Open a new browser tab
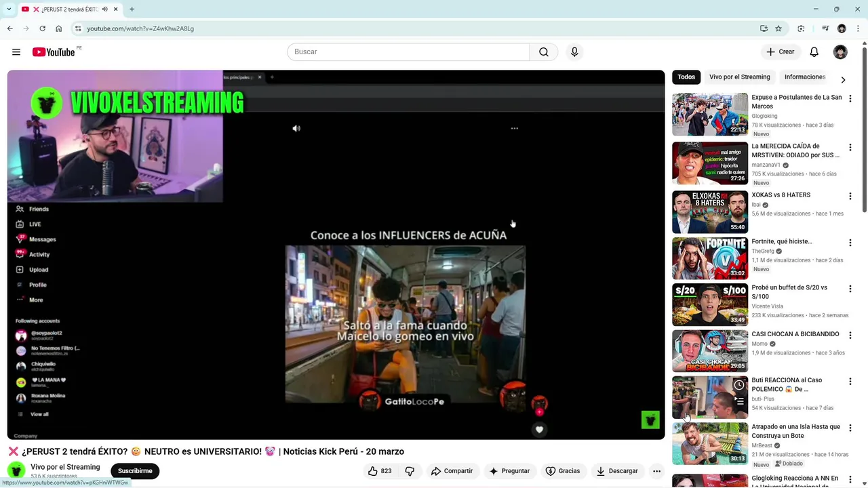The width and height of the screenshot is (868, 488). (132, 9)
